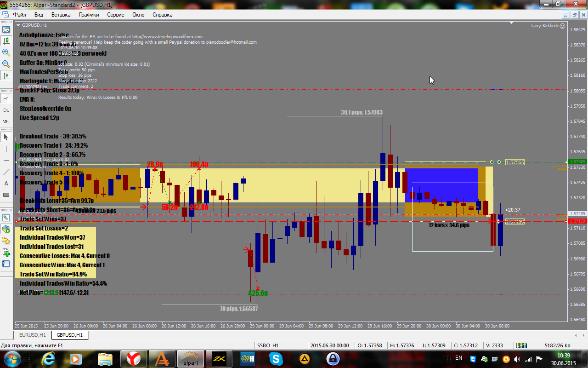Click the Breakout Trade - 39; 38.5% line
Screen dimensions: 588x368
(x=53, y=136)
